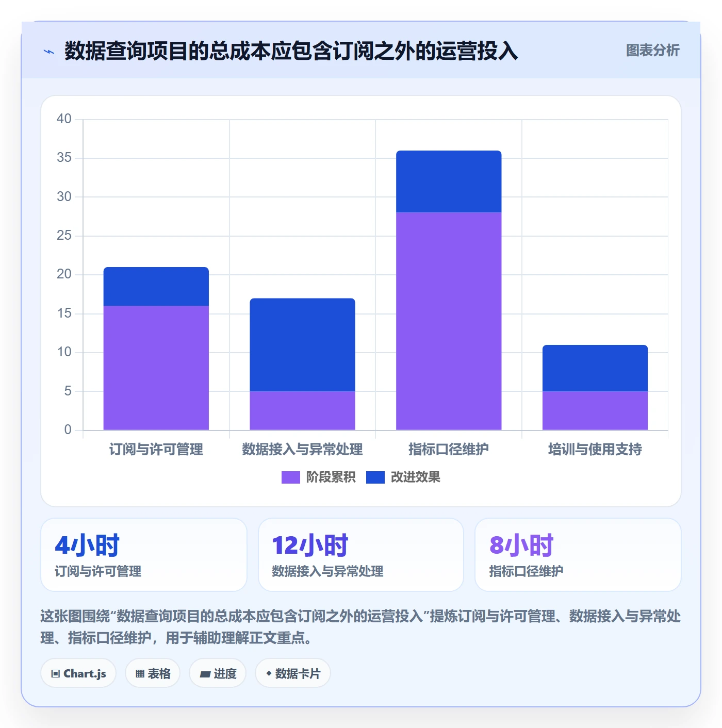Click the purple bar segment for 订阅与许可管理
The width and height of the screenshot is (722, 728).
[156, 368]
